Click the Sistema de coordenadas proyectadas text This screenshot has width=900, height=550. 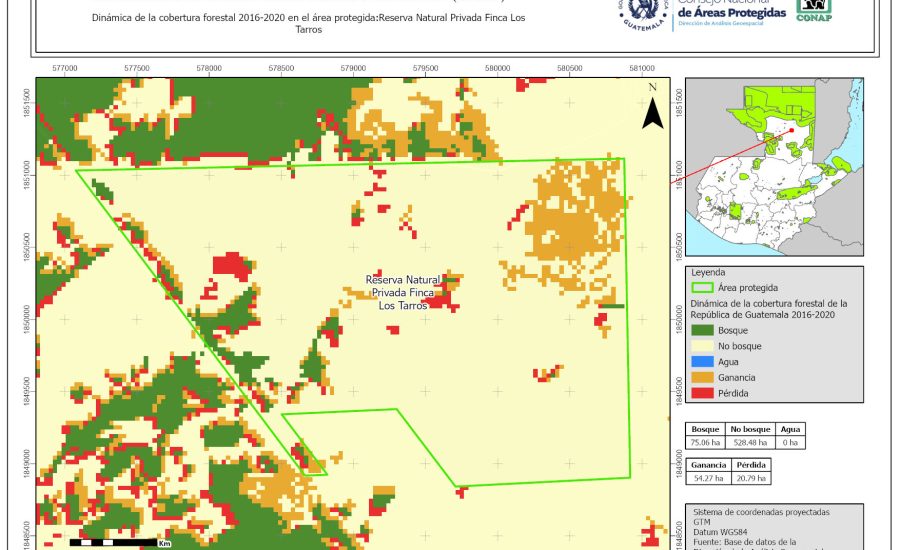[761, 511]
